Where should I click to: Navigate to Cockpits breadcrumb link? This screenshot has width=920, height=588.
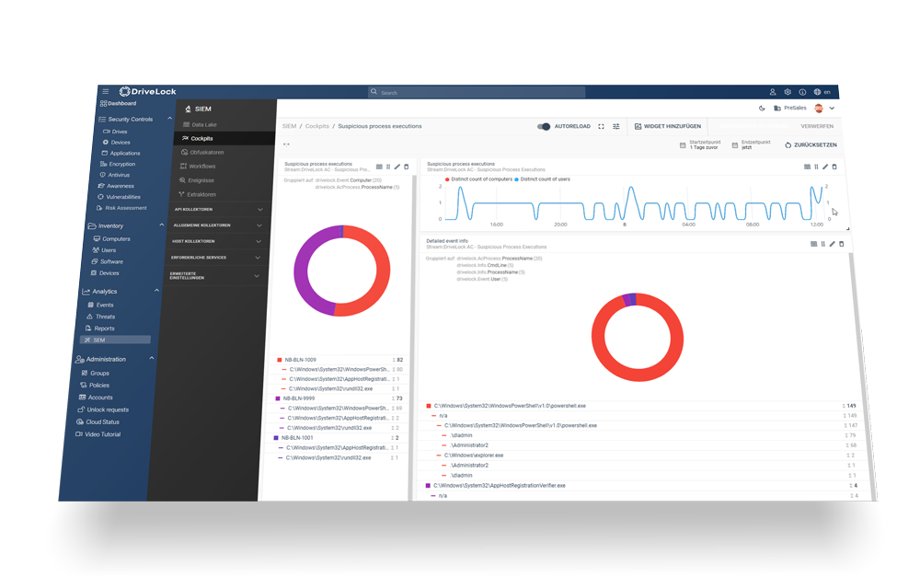pos(316,126)
